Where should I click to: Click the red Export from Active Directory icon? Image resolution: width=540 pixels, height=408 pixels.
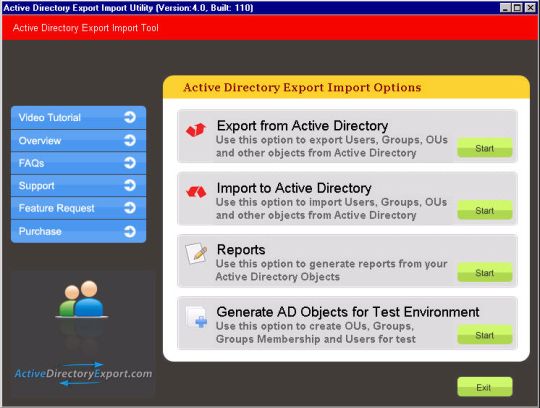tap(196, 130)
